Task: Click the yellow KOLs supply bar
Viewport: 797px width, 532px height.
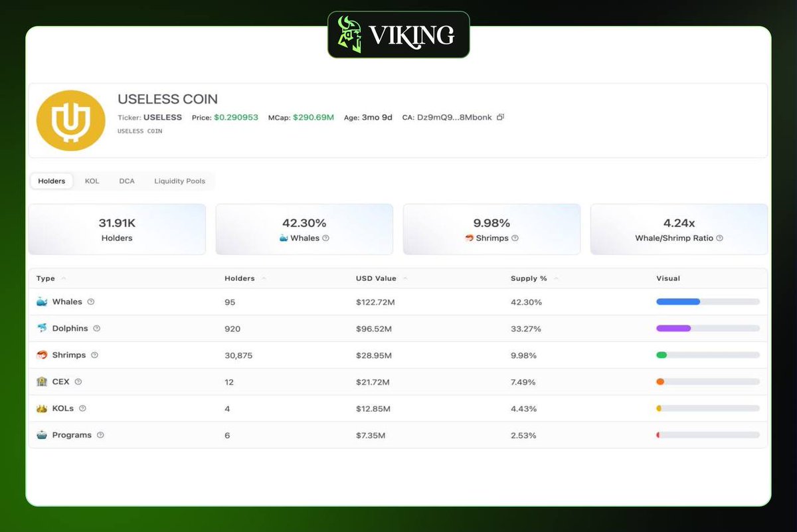Action: coord(659,408)
